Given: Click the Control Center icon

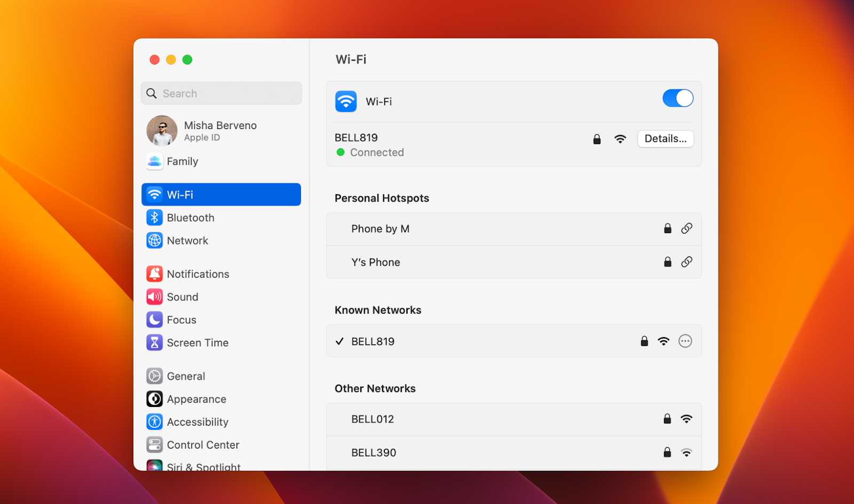Looking at the screenshot, I should point(154,444).
